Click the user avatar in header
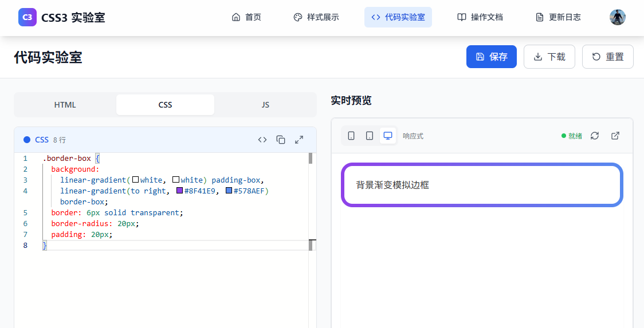 (617, 17)
